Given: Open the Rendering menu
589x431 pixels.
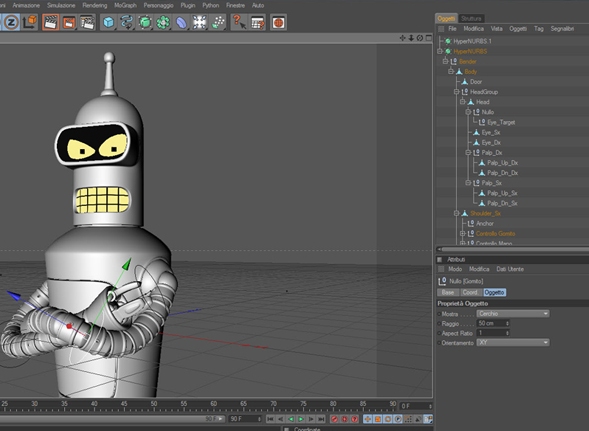Looking at the screenshot, I should pos(95,5).
